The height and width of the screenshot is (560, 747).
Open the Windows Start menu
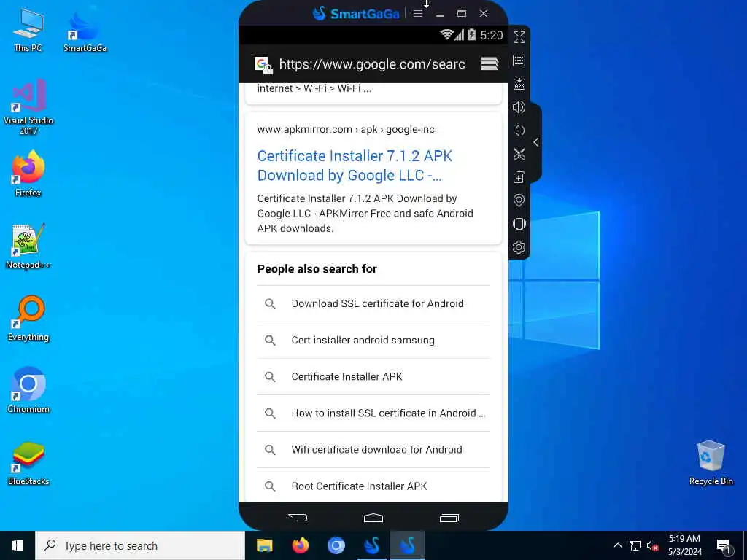pyautogui.click(x=18, y=545)
